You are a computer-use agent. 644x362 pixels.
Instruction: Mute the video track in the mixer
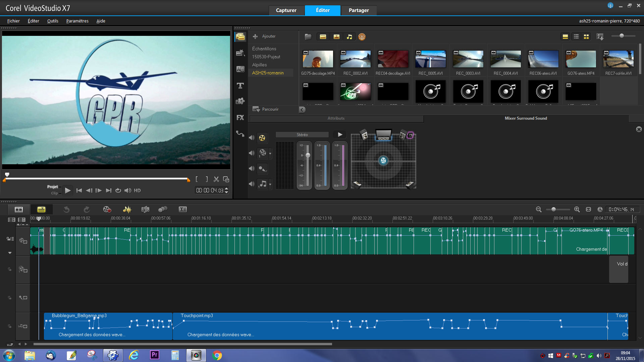252,138
